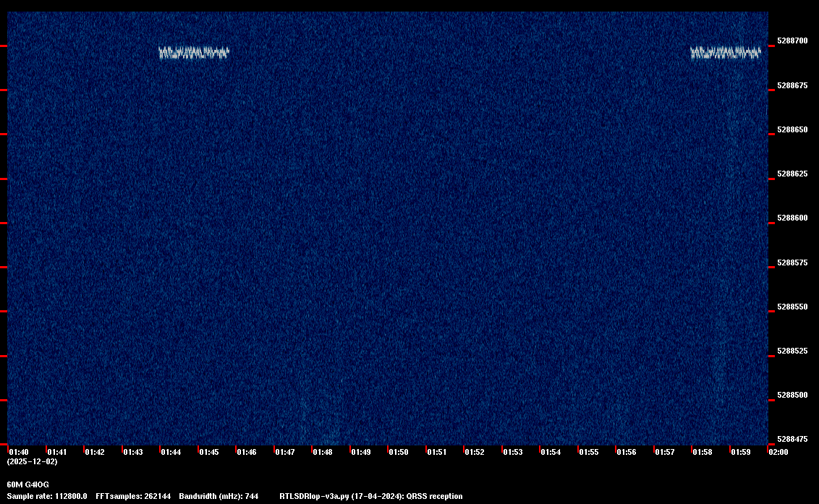The height and width of the screenshot is (504, 819).
Task: Click the 5288550 frequency label
Action: (792, 307)
